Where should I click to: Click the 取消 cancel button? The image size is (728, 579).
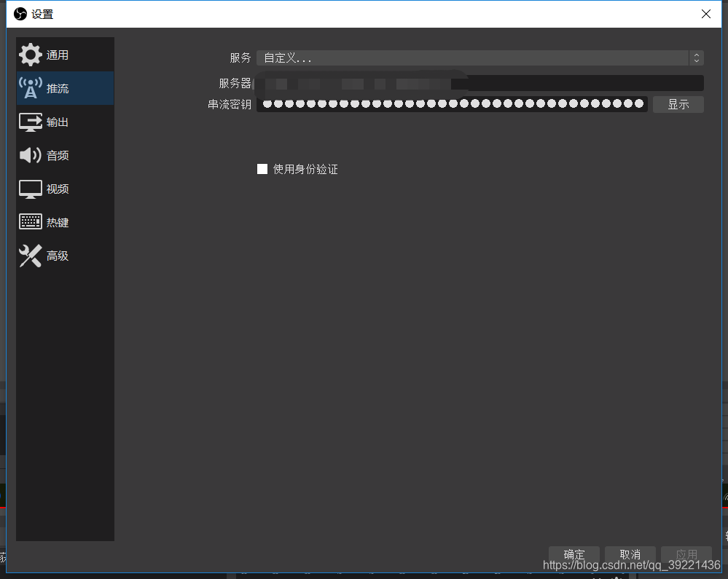(630, 554)
